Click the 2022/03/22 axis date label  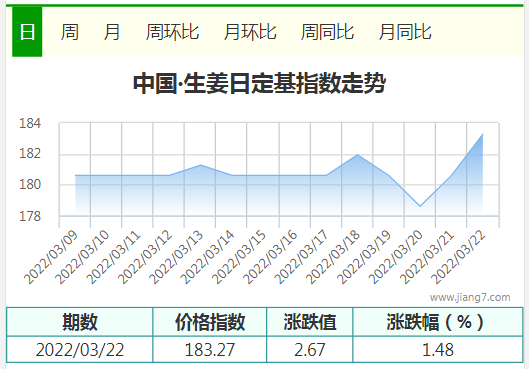[458, 257]
